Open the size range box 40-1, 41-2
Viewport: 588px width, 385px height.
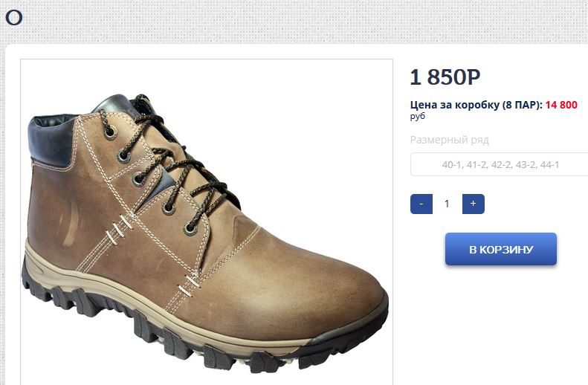tap(500, 164)
